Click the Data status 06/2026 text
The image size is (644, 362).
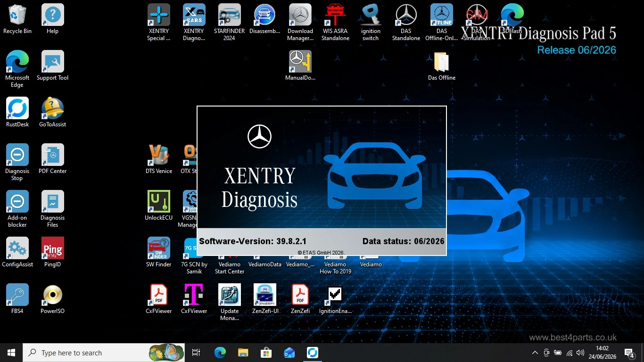403,241
